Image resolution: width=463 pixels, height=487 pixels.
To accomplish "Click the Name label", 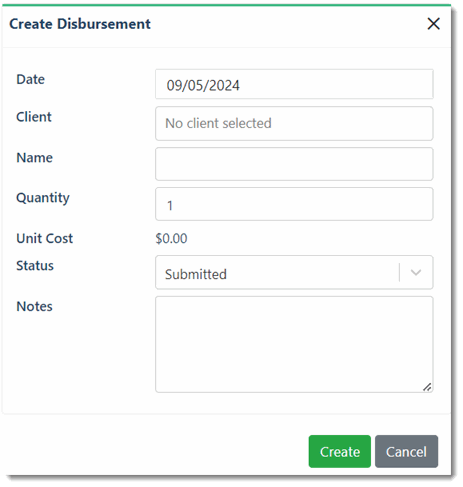I will click(x=35, y=158).
